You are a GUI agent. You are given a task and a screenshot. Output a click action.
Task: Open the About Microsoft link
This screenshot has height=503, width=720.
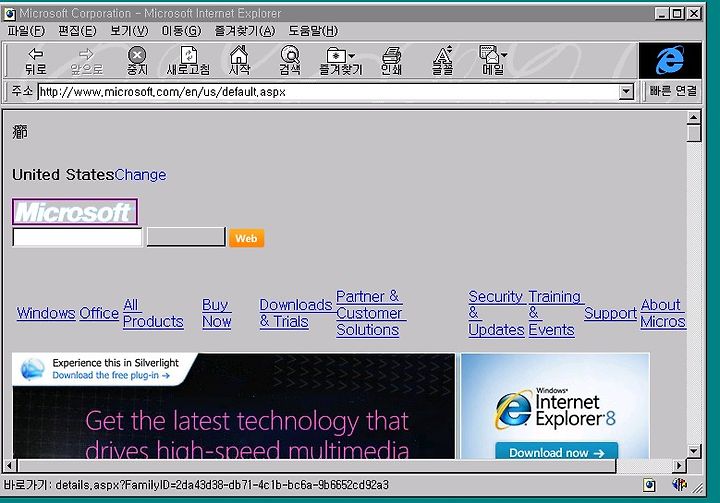(663, 313)
